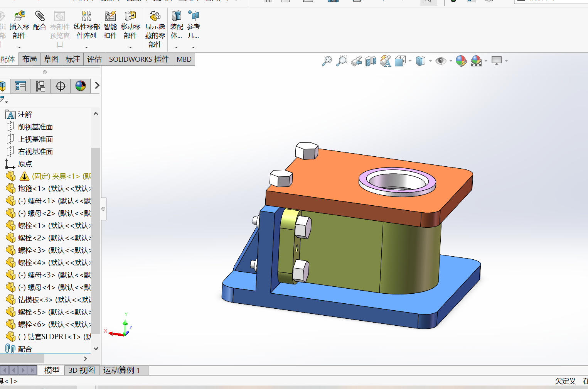Toggle the Hide/Show Items eye icon

[441, 61]
